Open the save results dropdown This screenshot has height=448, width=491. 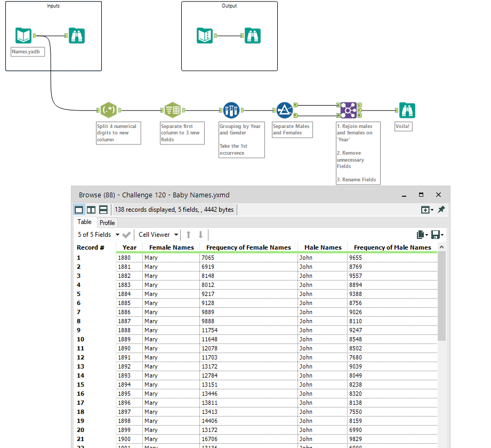point(437,235)
